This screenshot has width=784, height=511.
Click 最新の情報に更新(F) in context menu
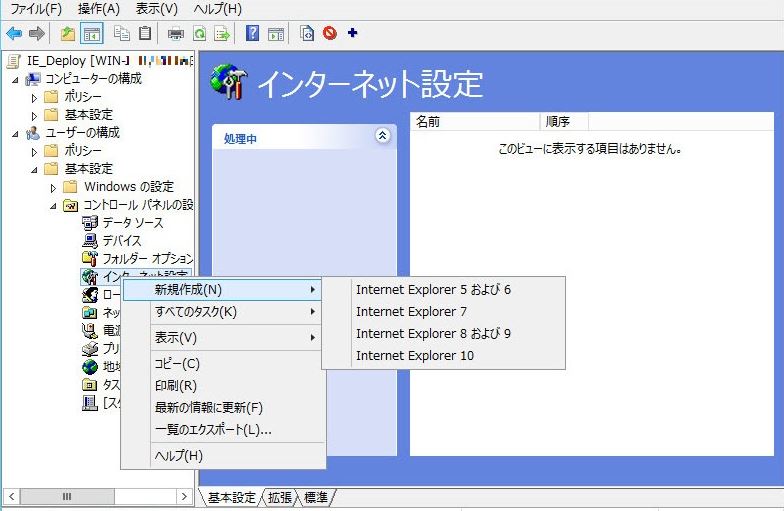coord(208,408)
